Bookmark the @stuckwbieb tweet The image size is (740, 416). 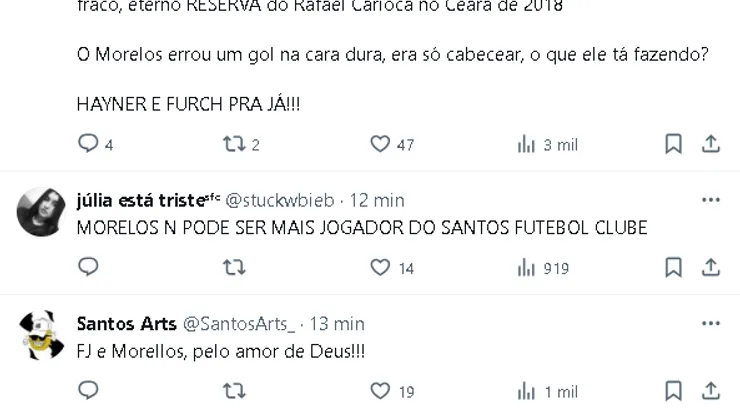pyautogui.click(x=673, y=268)
